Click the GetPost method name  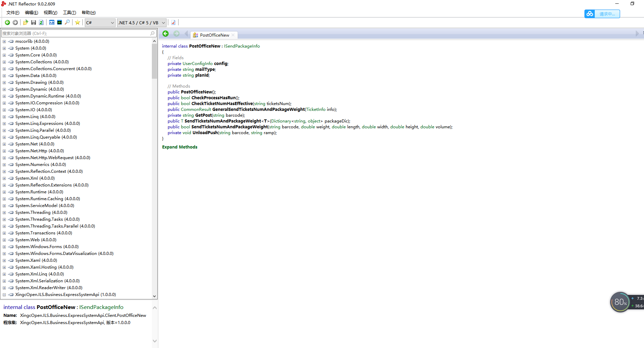point(203,115)
